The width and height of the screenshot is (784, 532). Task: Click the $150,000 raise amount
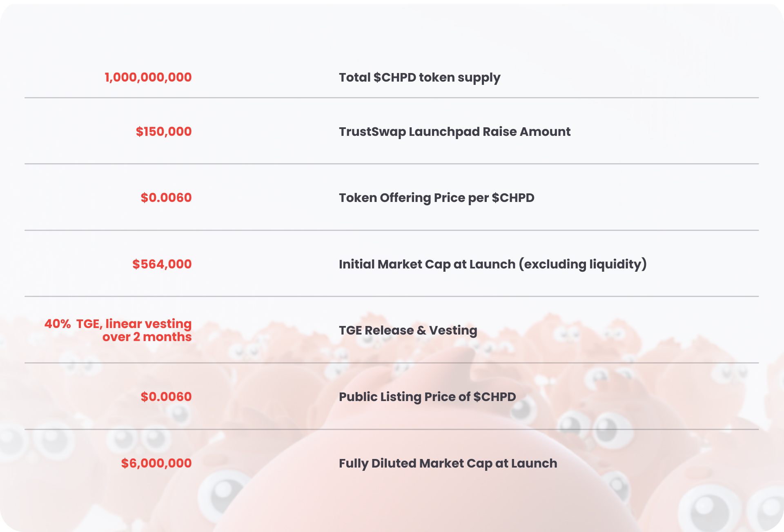pos(164,131)
